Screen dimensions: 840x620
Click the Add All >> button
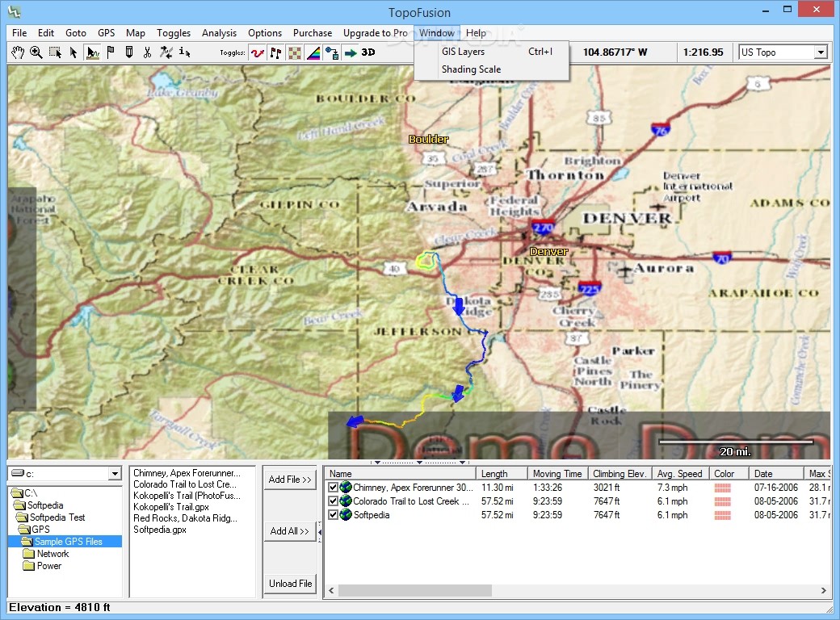coord(290,531)
